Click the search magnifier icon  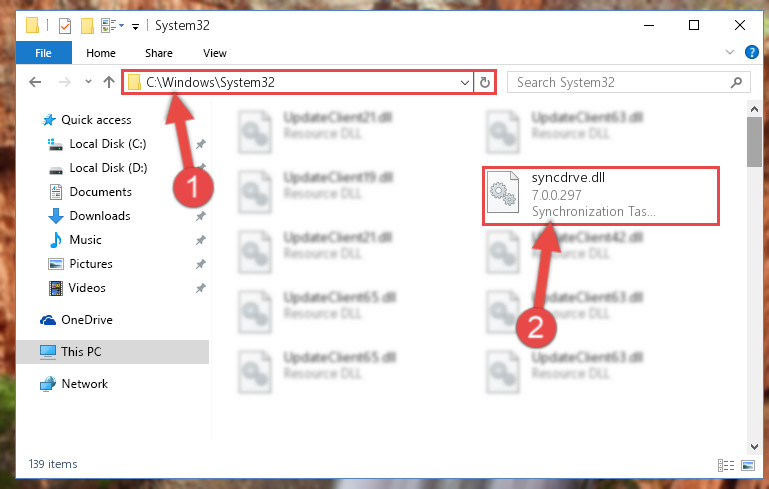click(x=736, y=82)
